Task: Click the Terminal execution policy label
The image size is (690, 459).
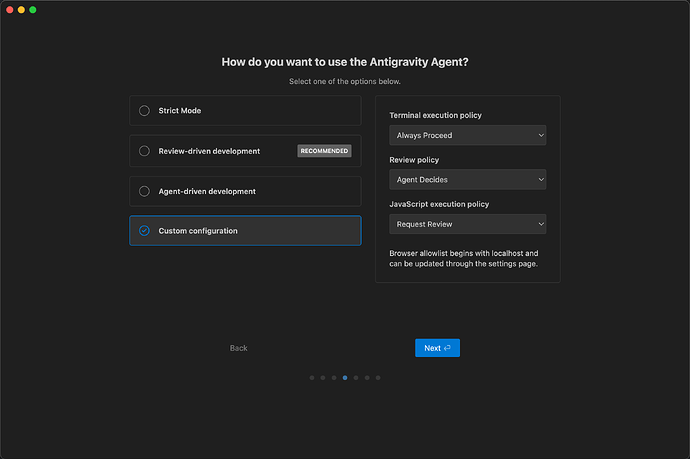Action: (x=435, y=115)
